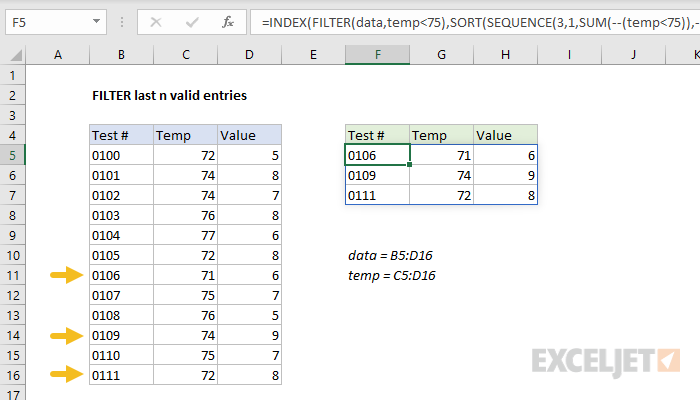Select column D header
Image resolution: width=700 pixels, height=400 pixels.
[250, 55]
